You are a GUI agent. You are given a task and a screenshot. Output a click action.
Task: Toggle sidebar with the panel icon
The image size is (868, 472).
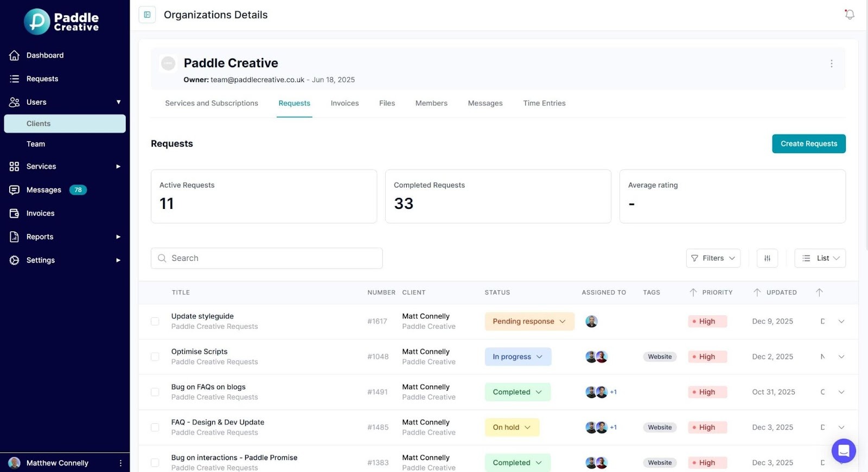click(147, 15)
